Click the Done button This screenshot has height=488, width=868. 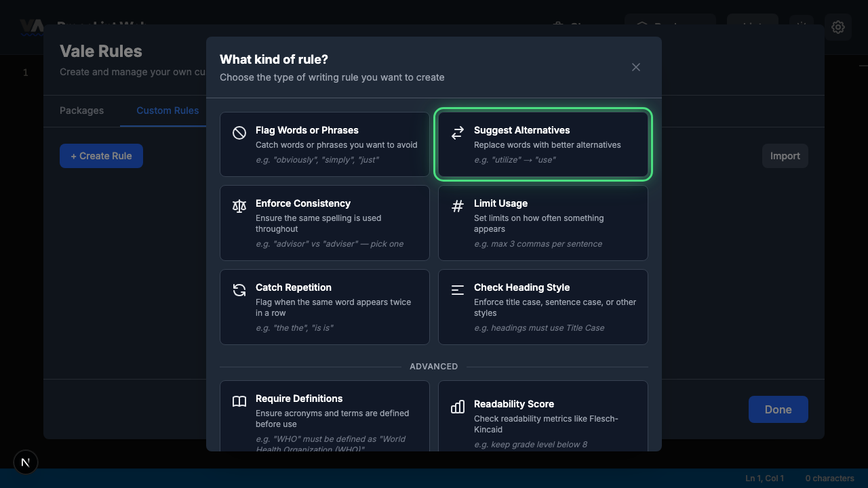coord(778,409)
